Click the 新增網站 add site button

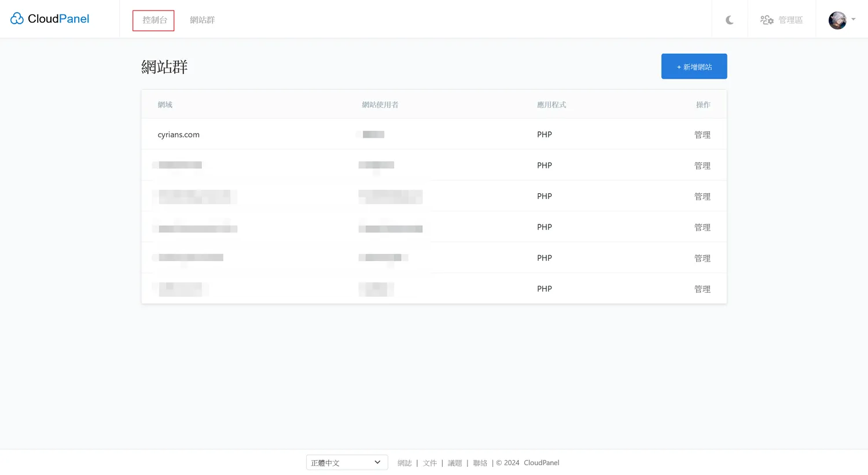point(694,67)
